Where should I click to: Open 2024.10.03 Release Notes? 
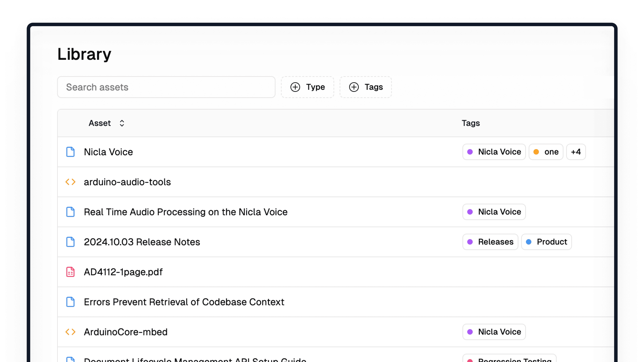142,242
